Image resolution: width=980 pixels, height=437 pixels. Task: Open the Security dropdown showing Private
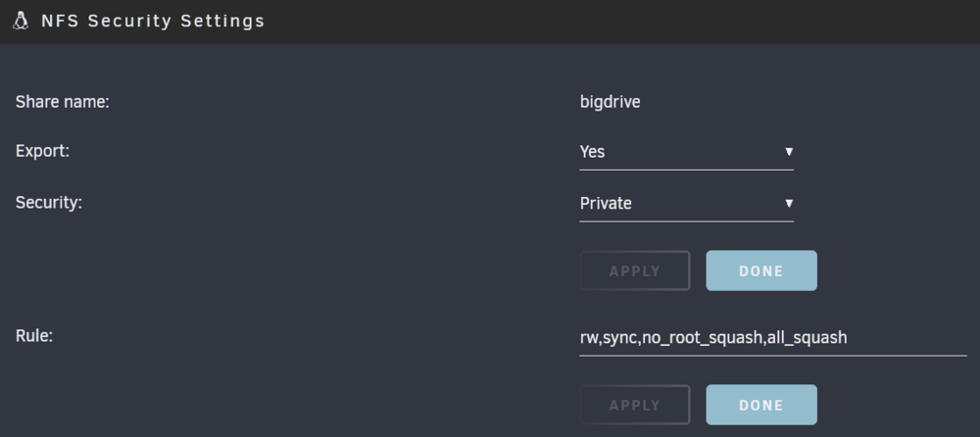point(686,204)
